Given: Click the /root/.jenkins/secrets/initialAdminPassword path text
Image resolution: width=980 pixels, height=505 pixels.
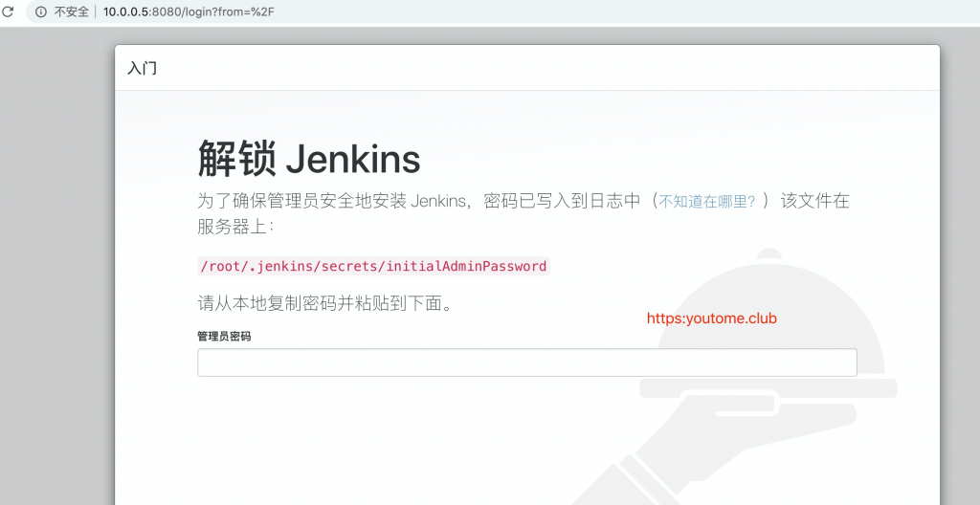Looking at the screenshot, I should point(373,266).
